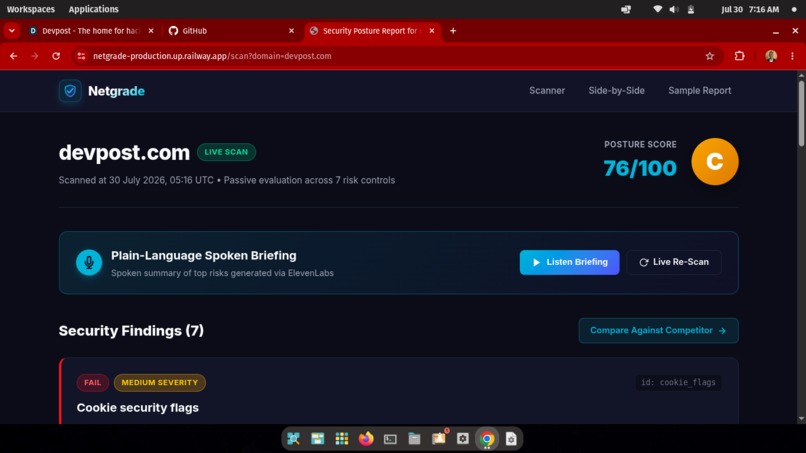Click the Wi-Fi icon in system tray
This screenshot has height=453, width=806.
tap(657, 9)
